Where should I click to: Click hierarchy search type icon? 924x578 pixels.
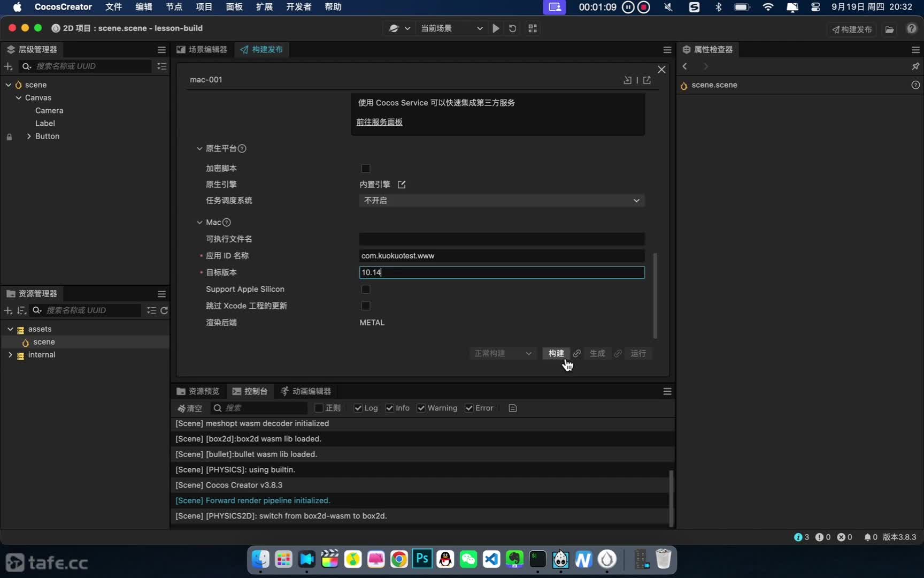26,66
